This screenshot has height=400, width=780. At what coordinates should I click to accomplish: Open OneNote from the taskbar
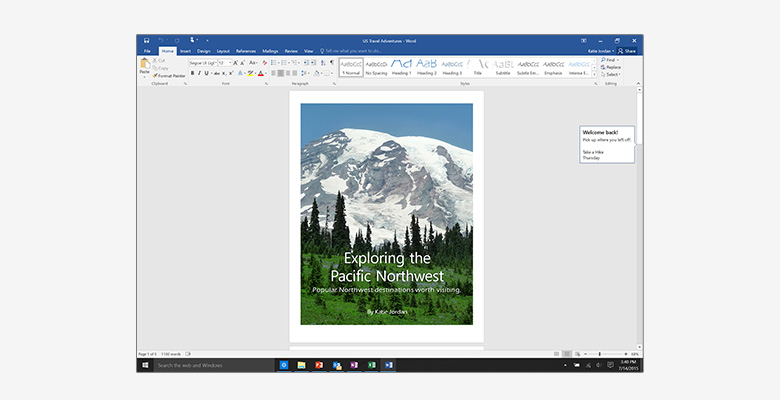pyautogui.click(x=353, y=366)
